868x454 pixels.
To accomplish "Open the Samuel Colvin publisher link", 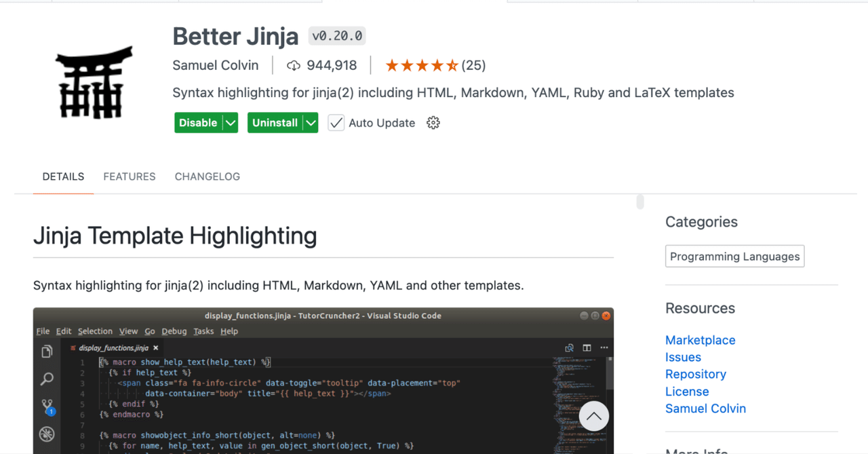I will tap(216, 65).
